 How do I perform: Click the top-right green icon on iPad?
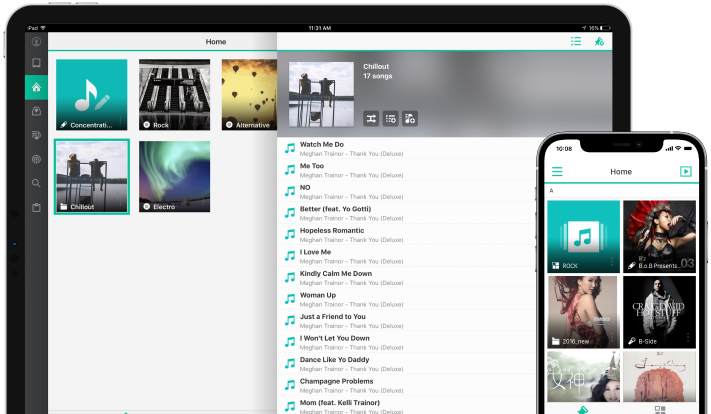pos(599,42)
